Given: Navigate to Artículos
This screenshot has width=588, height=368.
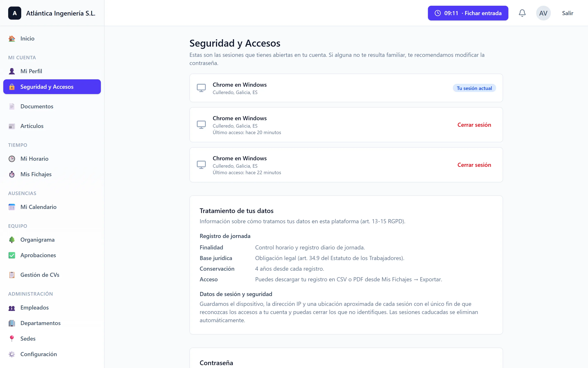Looking at the screenshot, I should (52, 126).
